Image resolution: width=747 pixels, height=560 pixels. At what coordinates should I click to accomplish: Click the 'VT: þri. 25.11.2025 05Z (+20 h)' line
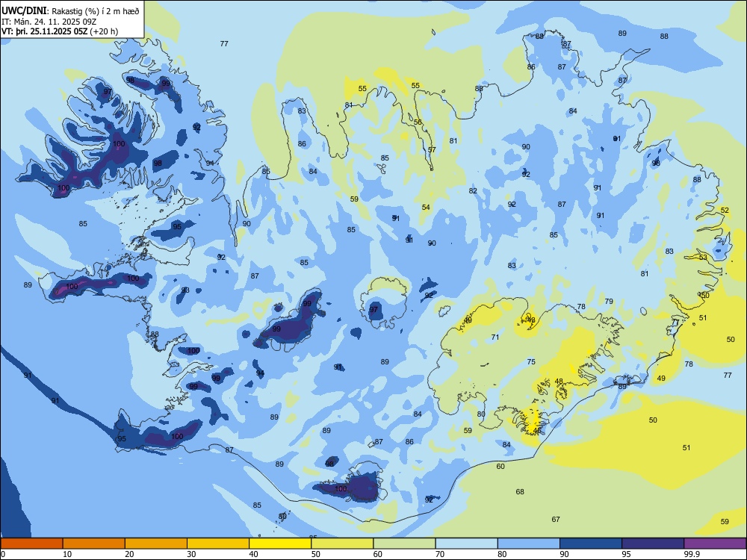click(x=60, y=31)
